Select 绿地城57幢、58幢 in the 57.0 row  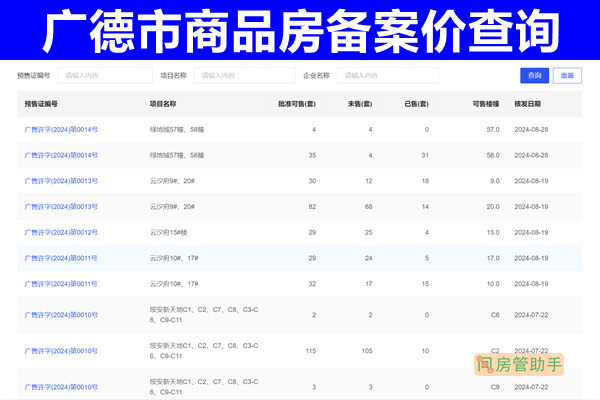[177, 129]
